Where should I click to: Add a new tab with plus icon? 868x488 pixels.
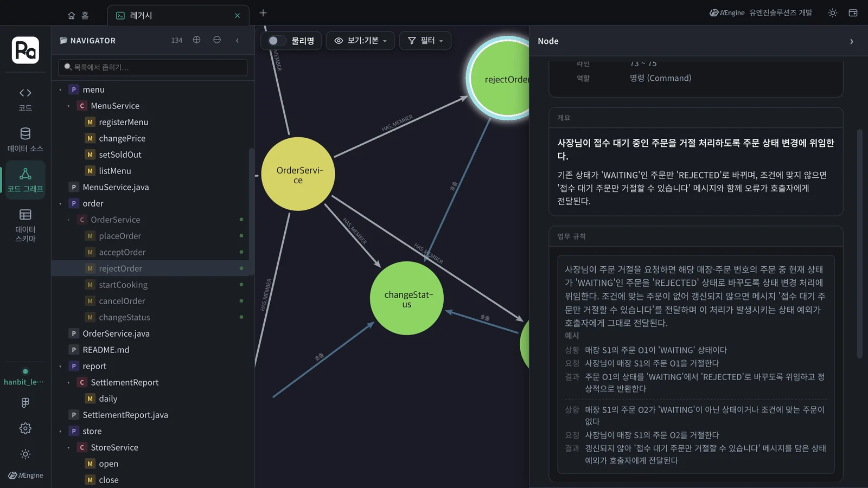(x=263, y=13)
